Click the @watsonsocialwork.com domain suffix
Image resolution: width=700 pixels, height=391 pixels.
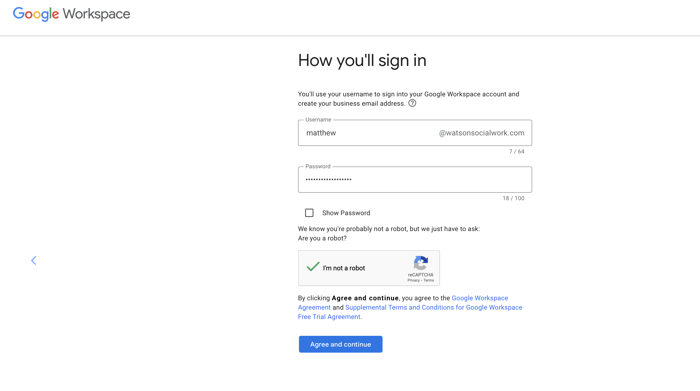481,133
